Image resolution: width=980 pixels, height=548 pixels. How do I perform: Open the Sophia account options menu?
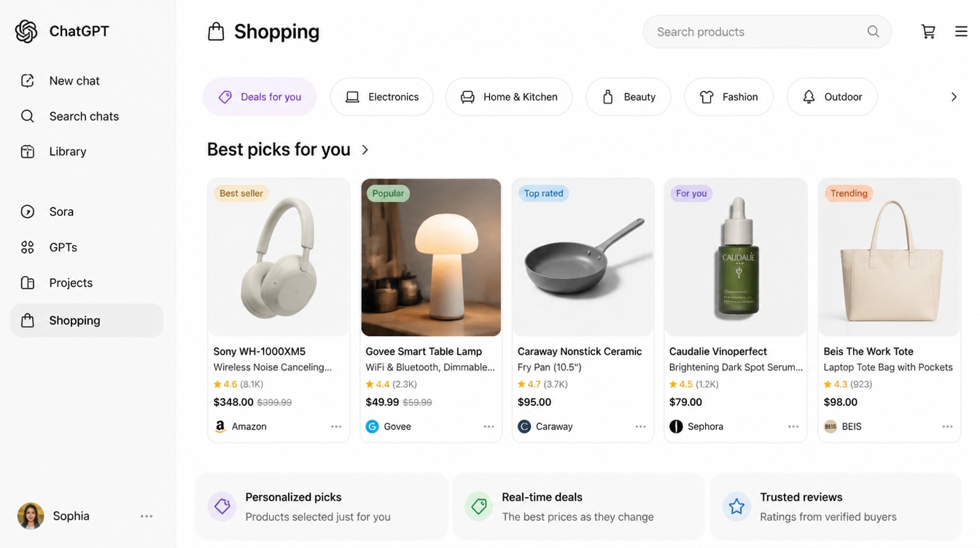[147, 516]
